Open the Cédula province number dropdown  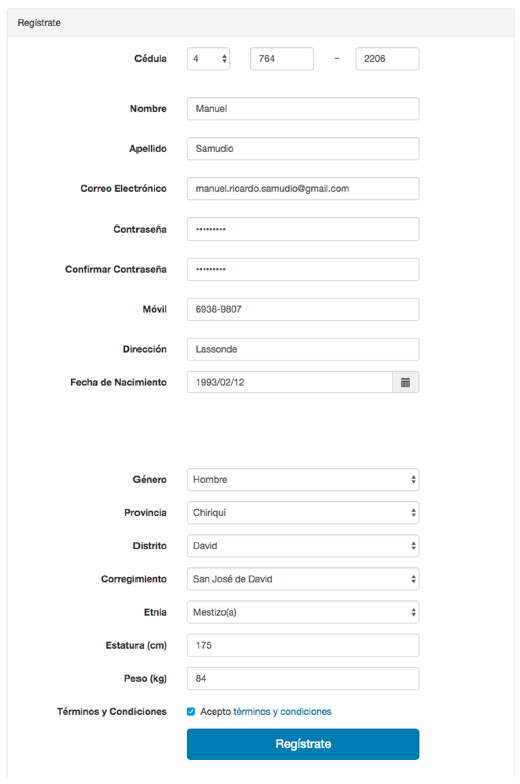coord(208,58)
